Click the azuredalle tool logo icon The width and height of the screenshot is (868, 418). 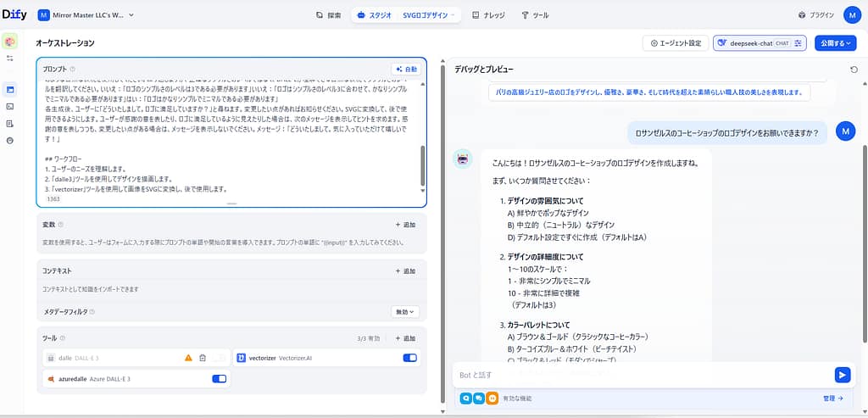click(x=50, y=379)
